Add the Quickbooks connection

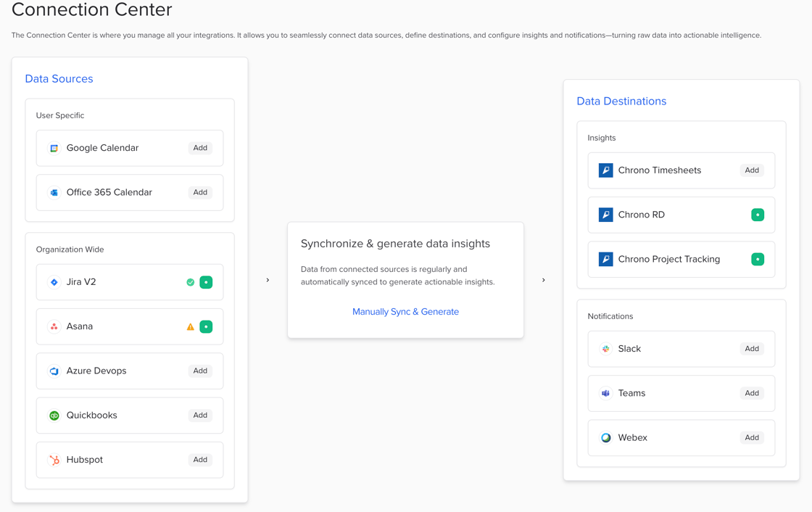[x=200, y=416]
